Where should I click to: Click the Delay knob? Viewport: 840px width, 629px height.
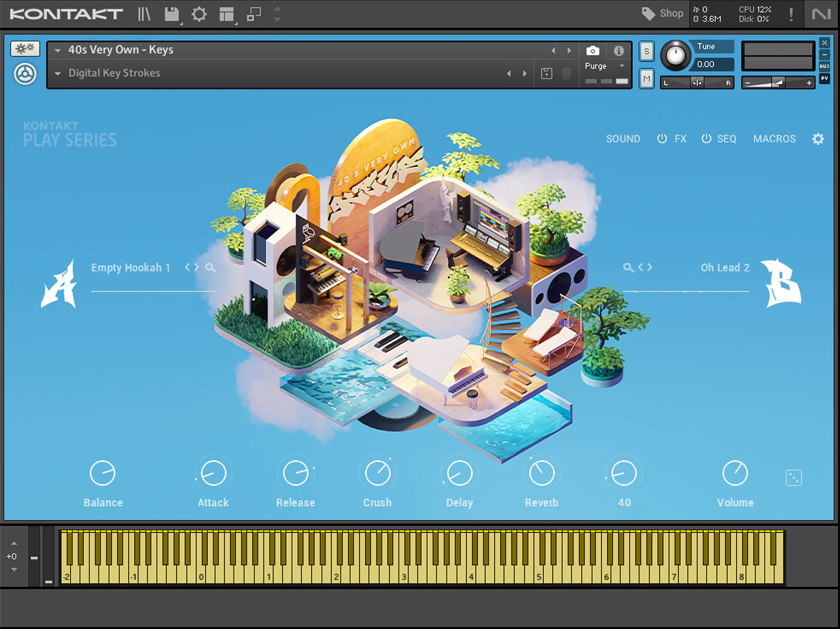[460, 473]
